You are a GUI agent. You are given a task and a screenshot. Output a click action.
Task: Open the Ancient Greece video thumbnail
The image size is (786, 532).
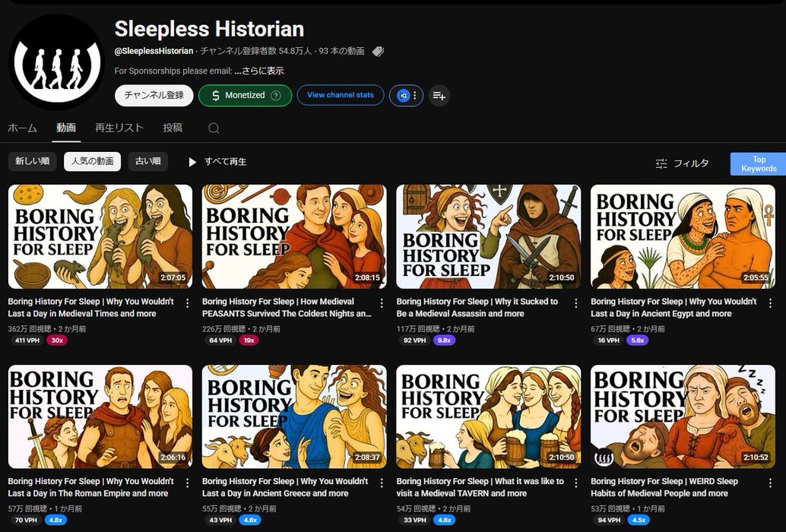(294, 416)
